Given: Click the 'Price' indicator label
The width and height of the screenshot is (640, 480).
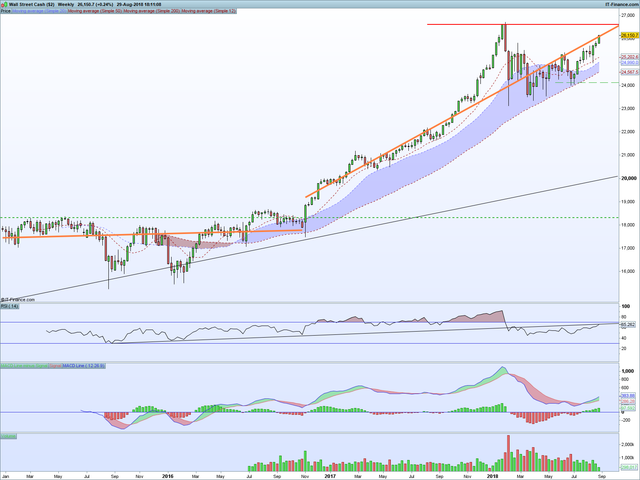Looking at the screenshot, I should pyautogui.click(x=5, y=11).
